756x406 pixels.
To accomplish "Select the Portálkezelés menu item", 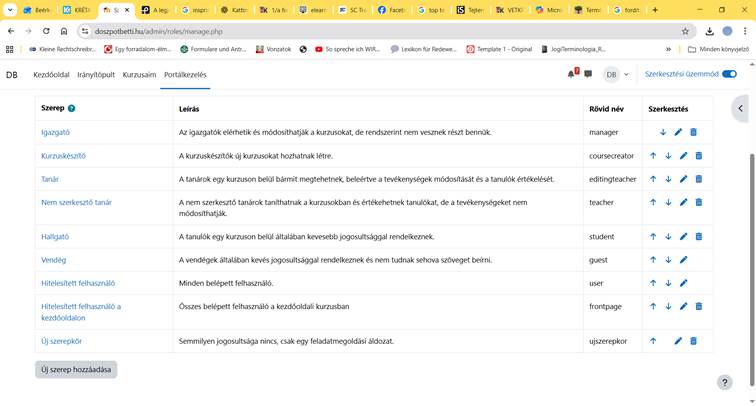I will 185,75.
